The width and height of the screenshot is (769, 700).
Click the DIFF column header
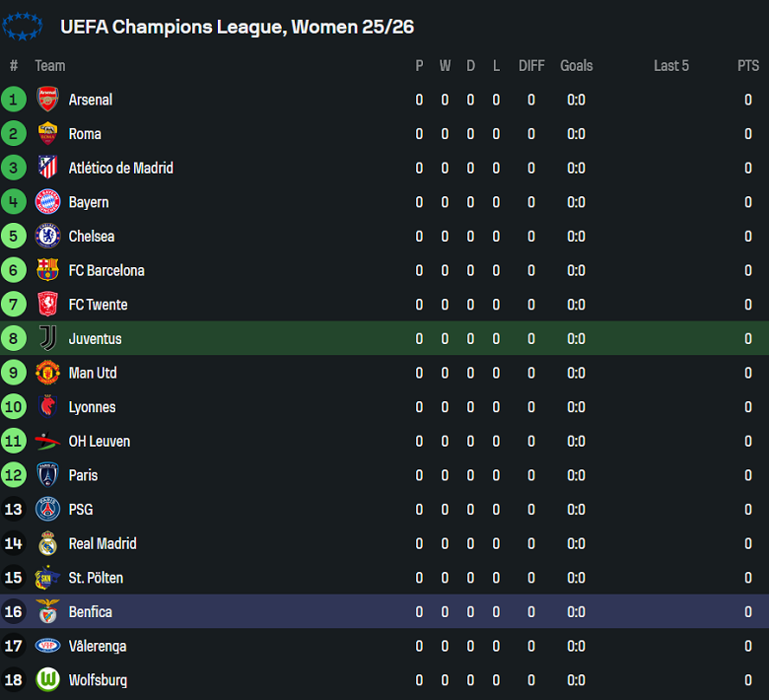click(x=531, y=66)
